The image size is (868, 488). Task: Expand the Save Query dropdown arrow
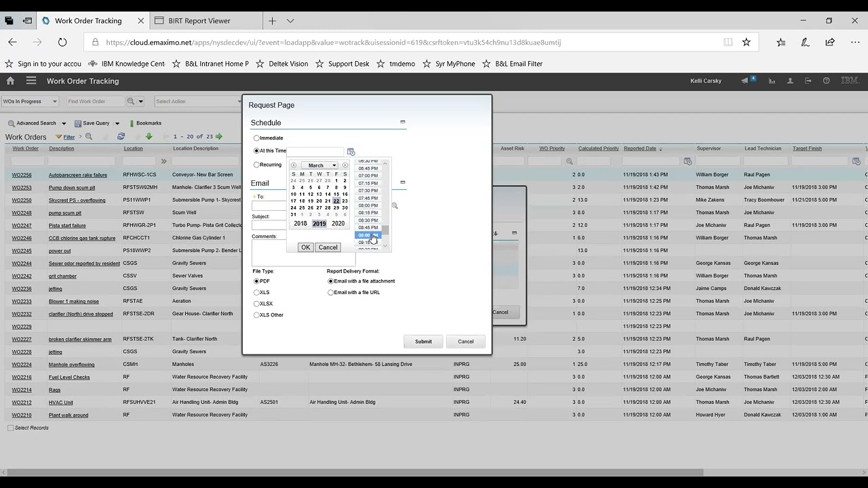coord(117,123)
